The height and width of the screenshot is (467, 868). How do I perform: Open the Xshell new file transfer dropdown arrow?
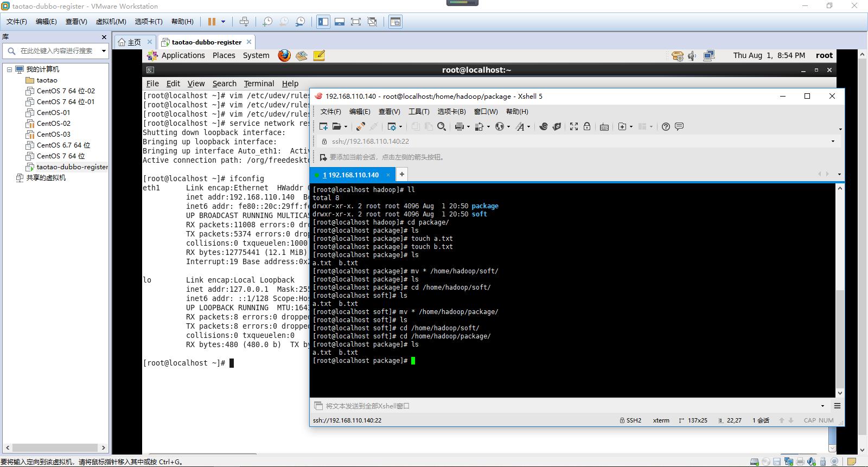(x=631, y=127)
